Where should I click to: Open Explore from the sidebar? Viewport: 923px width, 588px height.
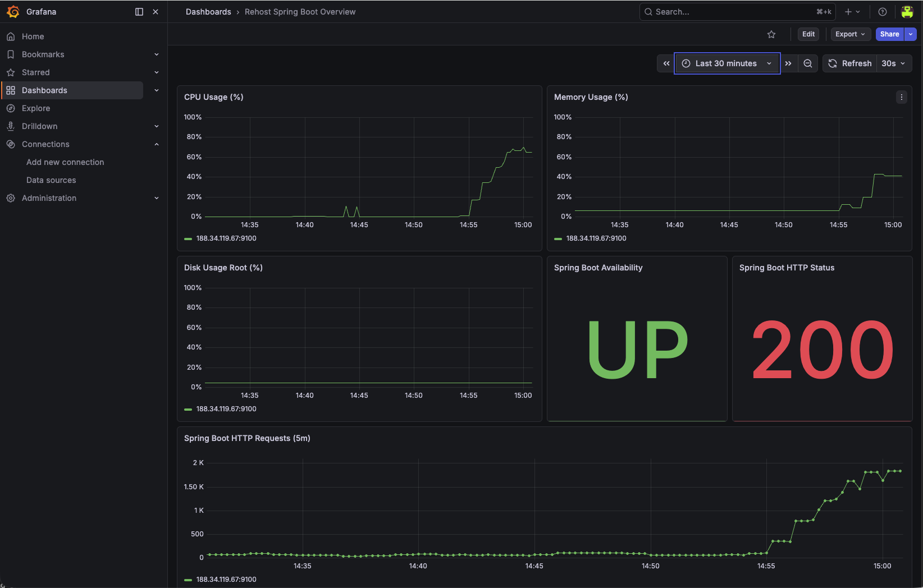click(x=36, y=108)
